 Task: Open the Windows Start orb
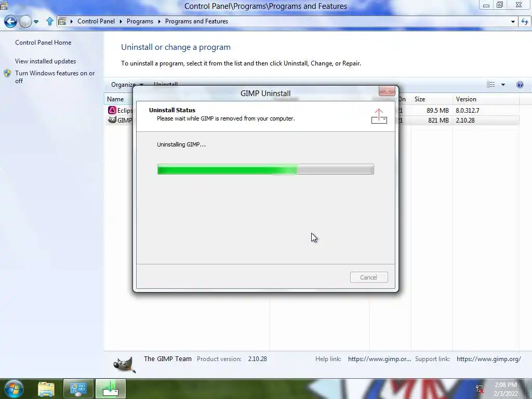(14, 389)
